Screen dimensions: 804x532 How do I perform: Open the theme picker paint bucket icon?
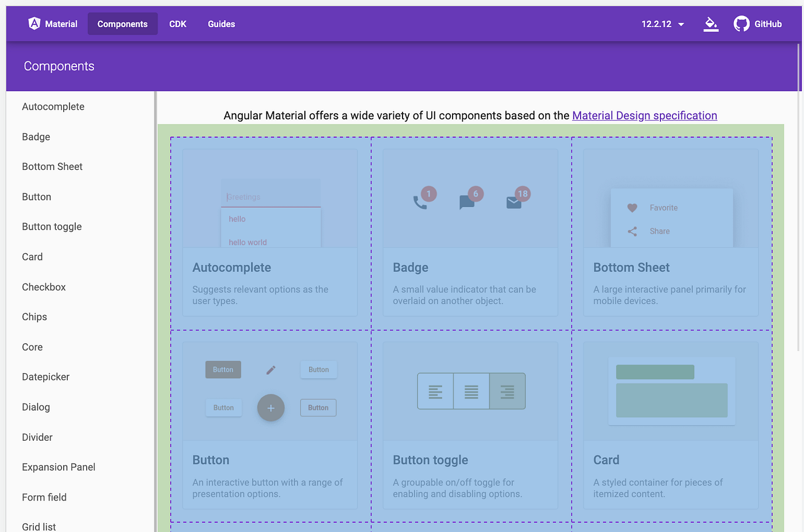711,24
